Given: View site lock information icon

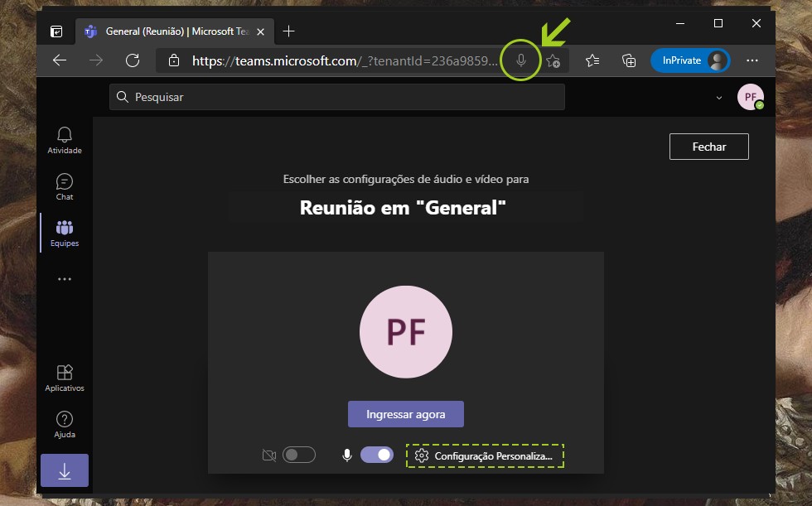Looking at the screenshot, I should [x=174, y=60].
